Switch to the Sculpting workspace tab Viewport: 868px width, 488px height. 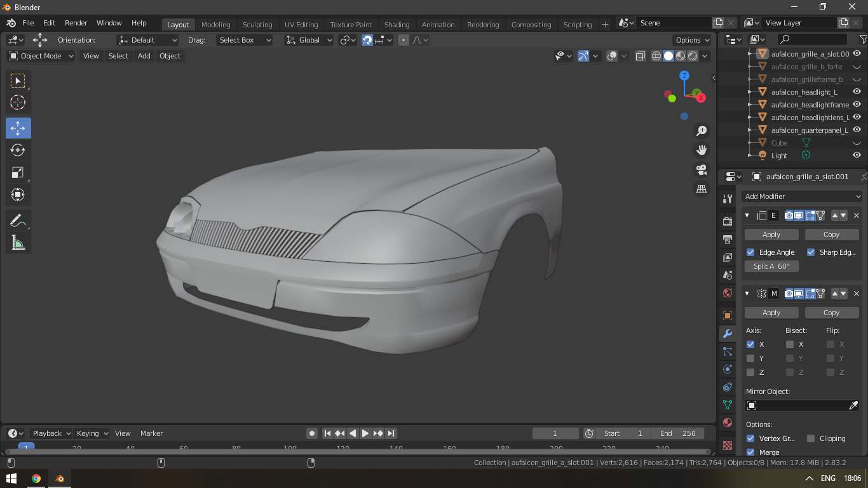click(257, 25)
